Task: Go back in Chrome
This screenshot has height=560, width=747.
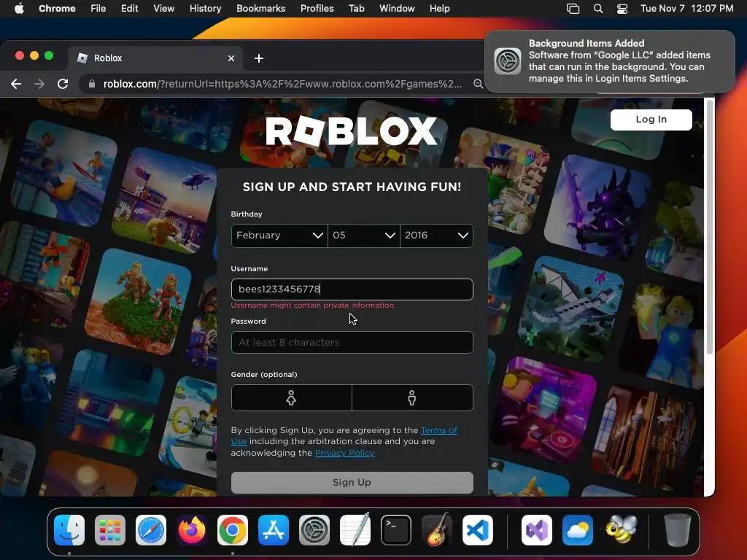Action: (x=16, y=84)
